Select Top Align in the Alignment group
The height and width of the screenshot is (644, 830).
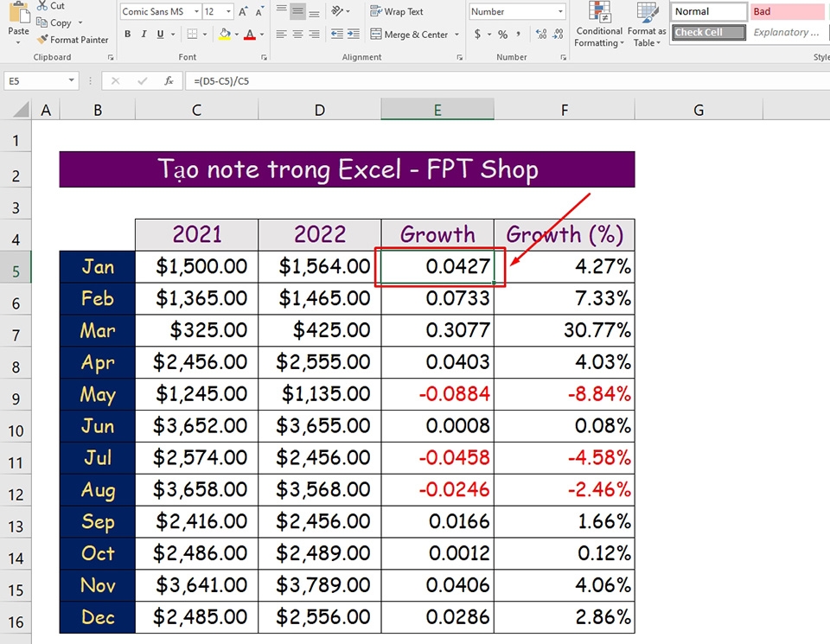pyautogui.click(x=282, y=10)
